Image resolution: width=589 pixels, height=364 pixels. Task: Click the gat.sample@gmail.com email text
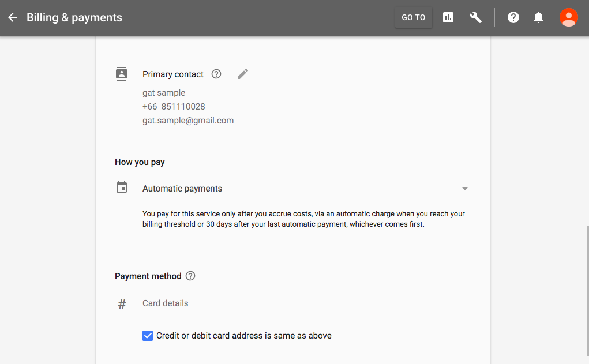(188, 121)
